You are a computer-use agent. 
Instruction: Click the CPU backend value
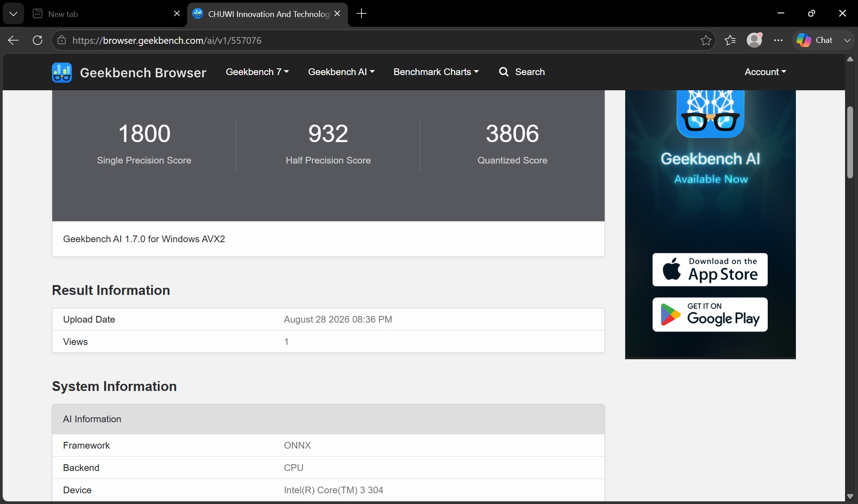294,468
